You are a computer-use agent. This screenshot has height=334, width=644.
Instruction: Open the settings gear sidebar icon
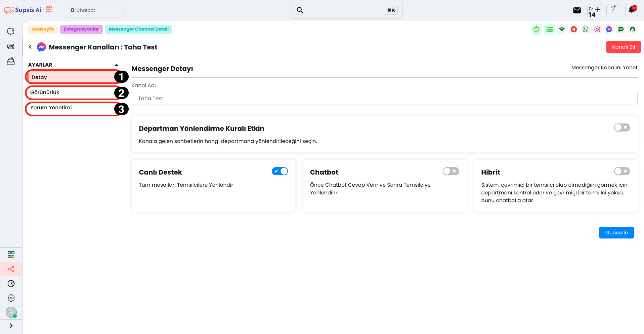(11, 298)
